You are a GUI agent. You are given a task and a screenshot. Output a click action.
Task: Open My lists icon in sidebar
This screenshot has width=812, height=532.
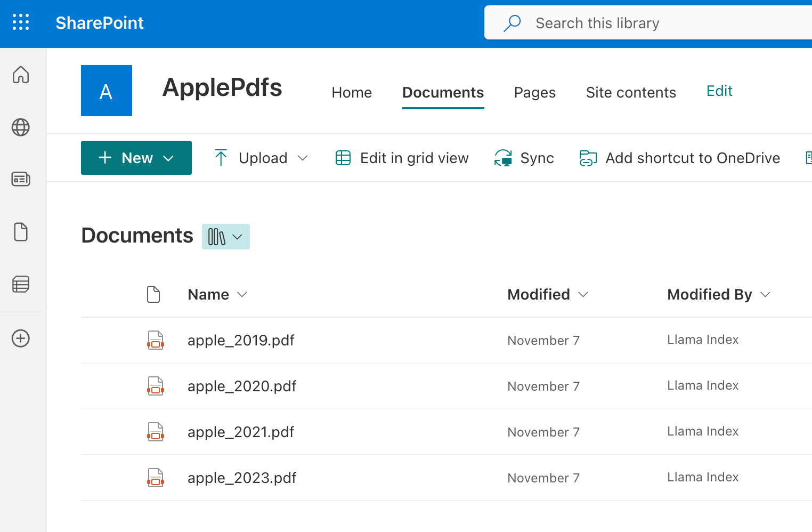[x=21, y=284]
